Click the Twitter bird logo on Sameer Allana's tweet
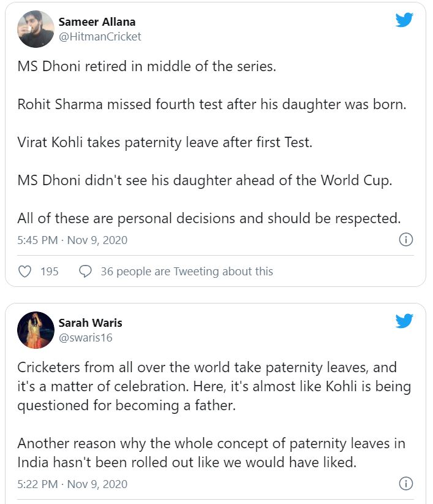The image size is (433, 504). [x=404, y=20]
